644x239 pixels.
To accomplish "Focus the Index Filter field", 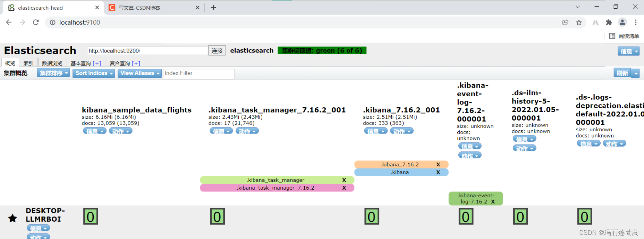I will click(x=199, y=73).
